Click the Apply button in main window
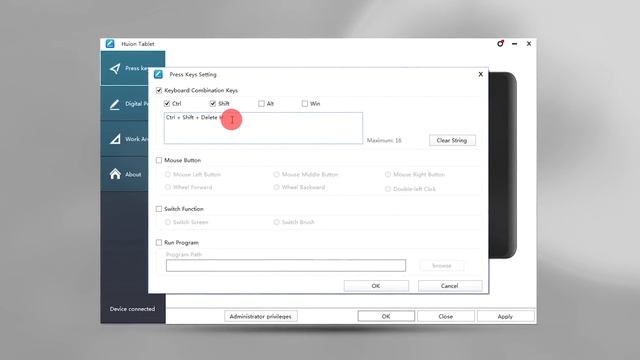Viewport: 640px width, 360px height. [505, 316]
